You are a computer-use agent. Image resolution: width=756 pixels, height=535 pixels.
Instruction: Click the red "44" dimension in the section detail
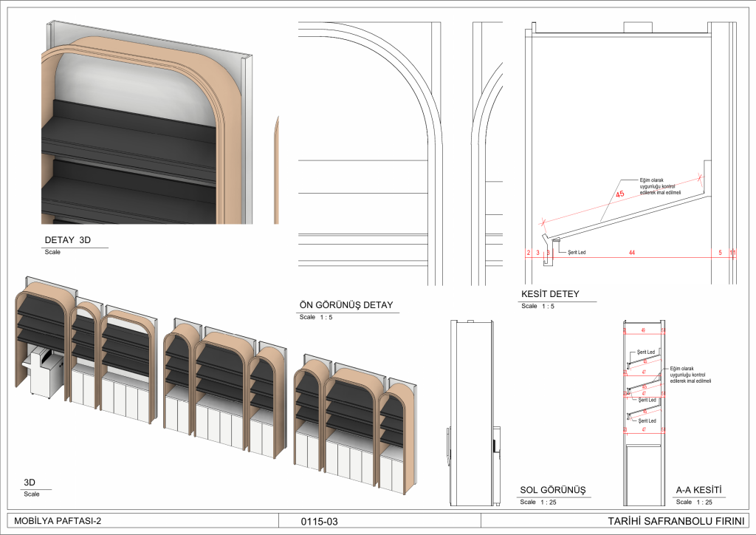tap(632, 253)
